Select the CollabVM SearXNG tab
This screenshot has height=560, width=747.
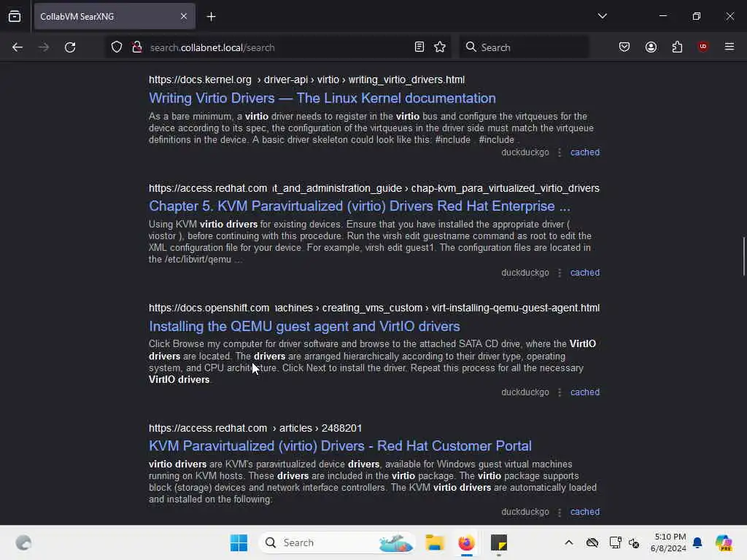click(115, 17)
